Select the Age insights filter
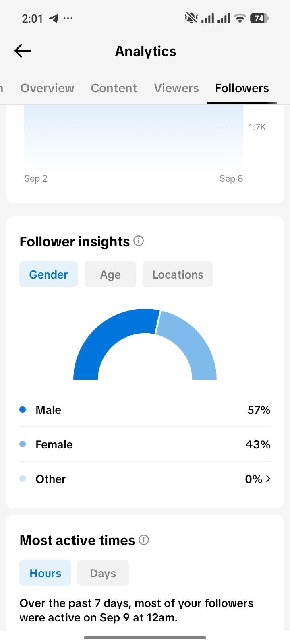Image resolution: width=290 pixels, height=644 pixels. pos(110,274)
